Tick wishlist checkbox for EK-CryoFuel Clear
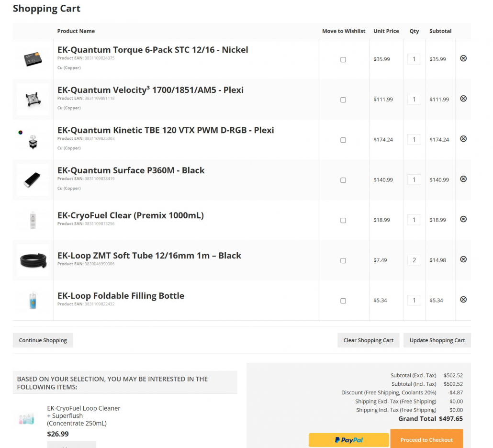493x448 pixels. (x=343, y=220)
